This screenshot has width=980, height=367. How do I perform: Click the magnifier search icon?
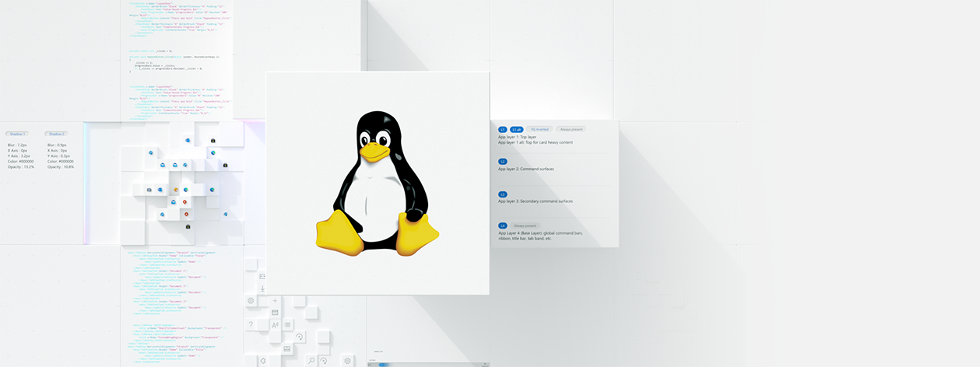point(311,360)
